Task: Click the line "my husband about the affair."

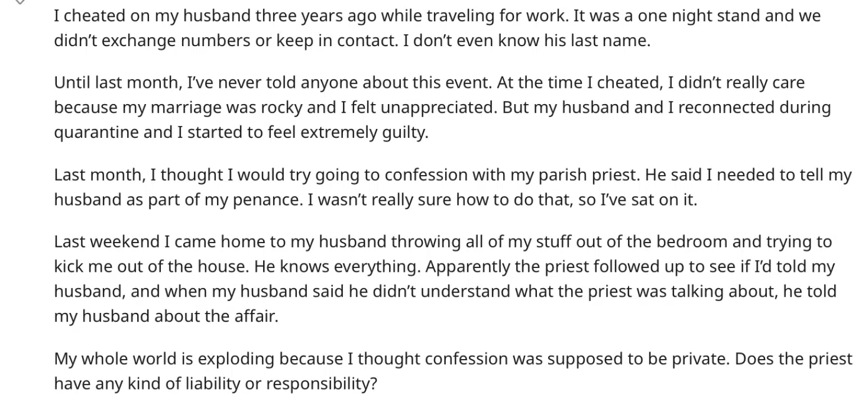Action: click(x=166, y=316)
